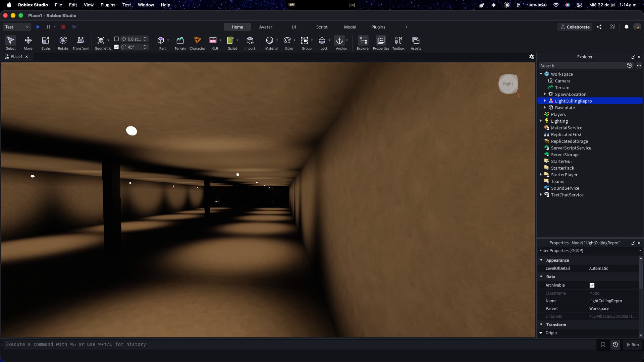644x362 pixels.
Task: Add a new ribbon tab with plus
Action: pos(407,27)
